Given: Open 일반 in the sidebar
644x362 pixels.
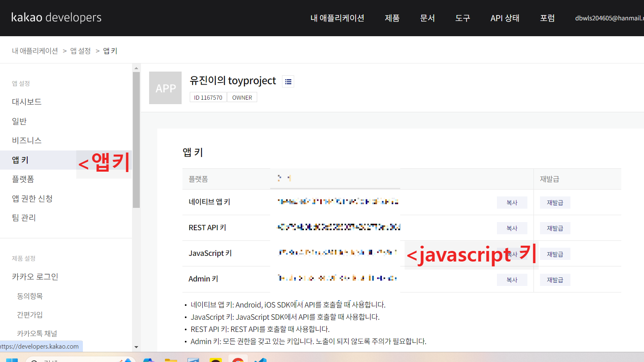Looking at the screenshot, I should [19, 121].
